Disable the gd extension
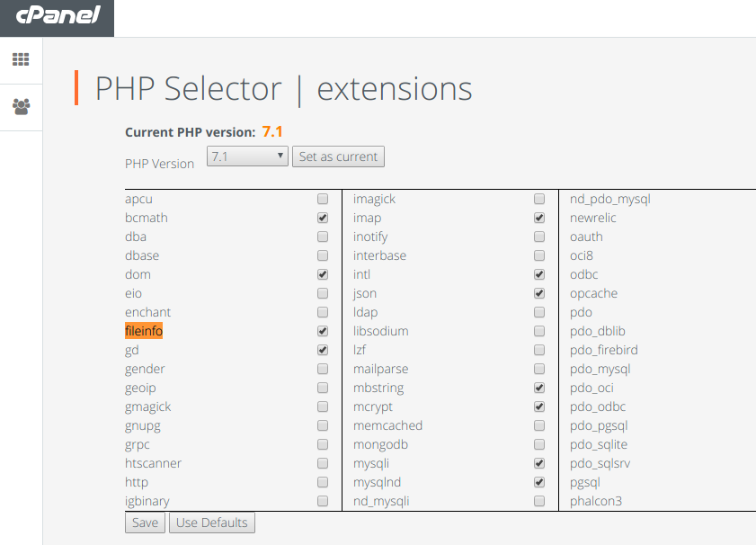 [322, 350]
